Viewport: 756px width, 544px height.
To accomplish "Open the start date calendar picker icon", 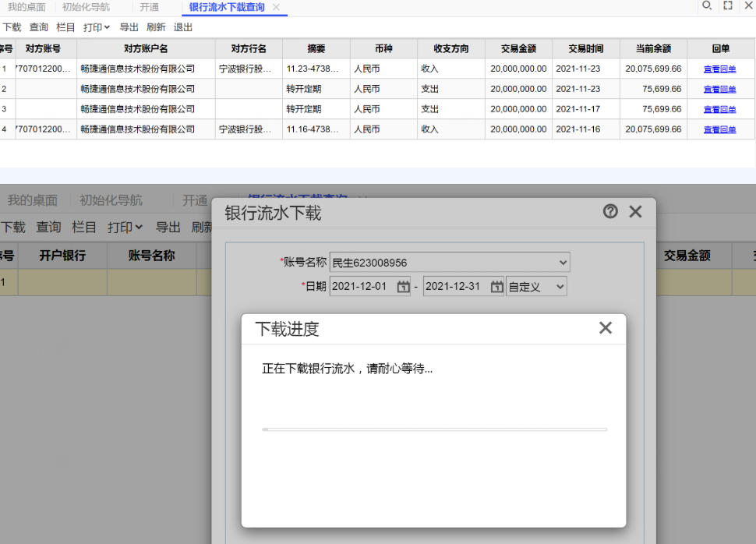I will tap(403, 287).
